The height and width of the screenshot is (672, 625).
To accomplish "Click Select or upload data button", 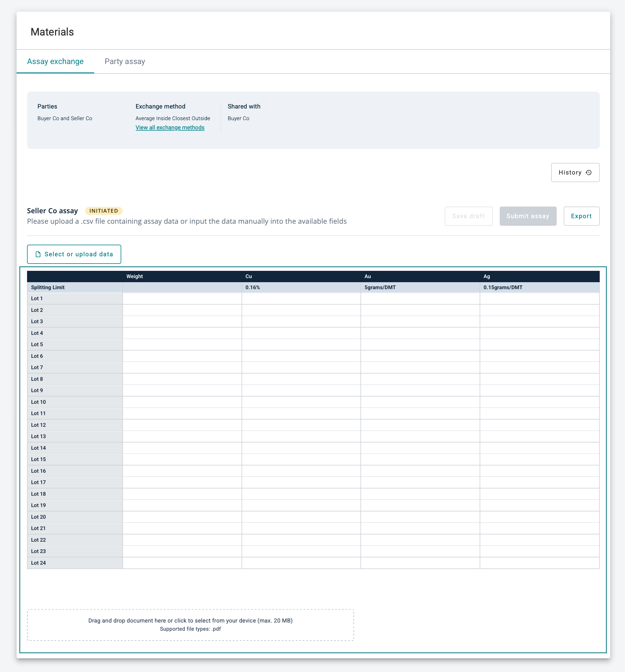I will (74, 254).
